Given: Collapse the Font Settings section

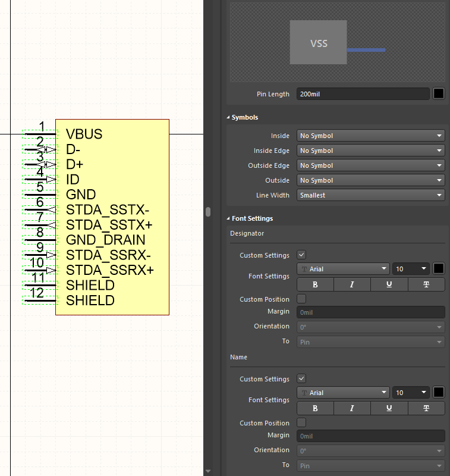Looking at the screenshot, I should pyautogui.click(x=228, y=218).
